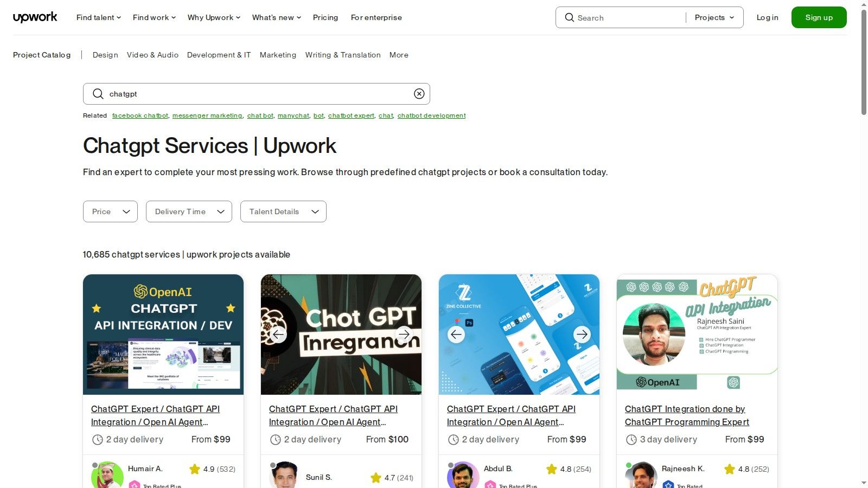Select the For enterprise menu item
The width and height of the screenshot is (868, 488).
coord(376,17)
